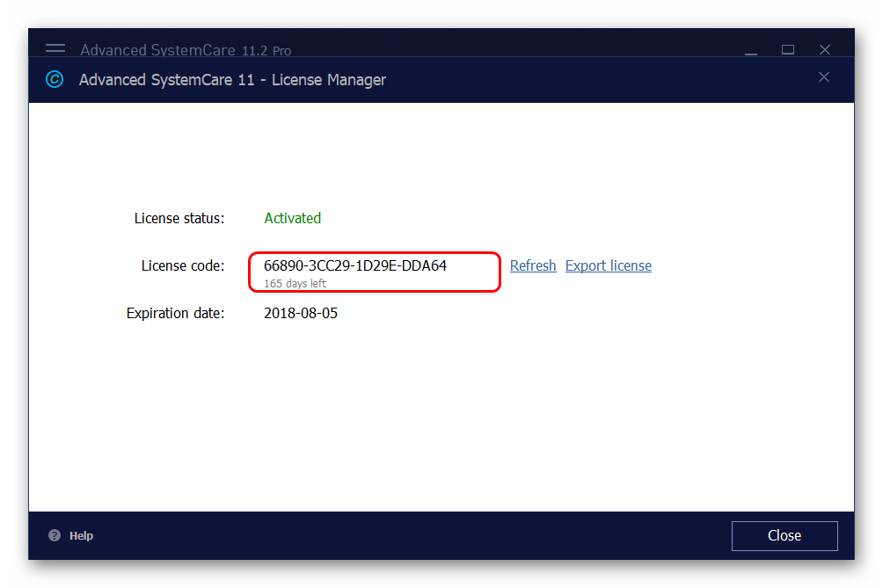Click the 'Expiration date:' label
883x588 pixels.
click(x=175, y=314)
